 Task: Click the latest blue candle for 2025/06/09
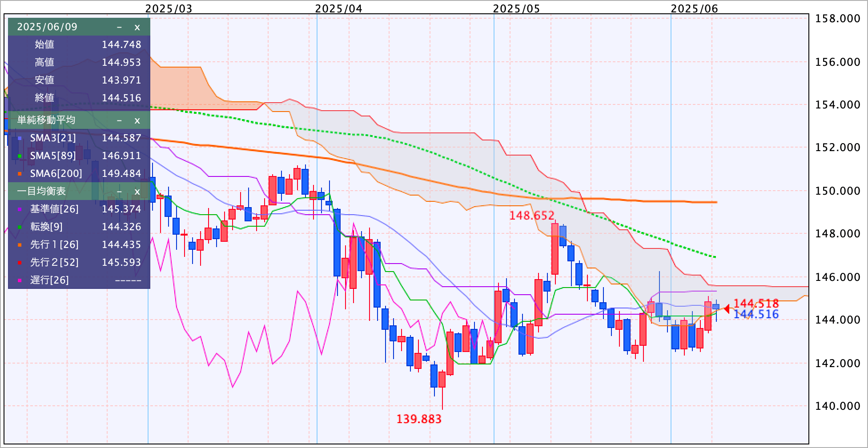[716, 307]
